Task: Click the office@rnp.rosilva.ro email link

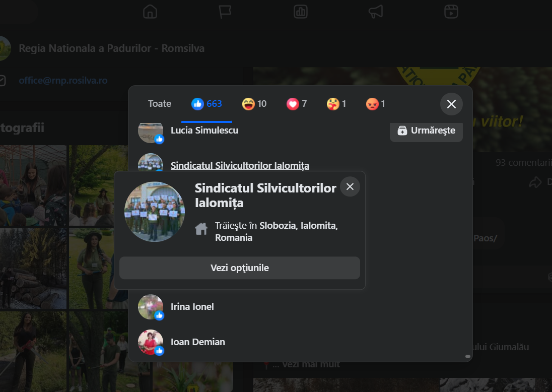Action: click(63, 80)
